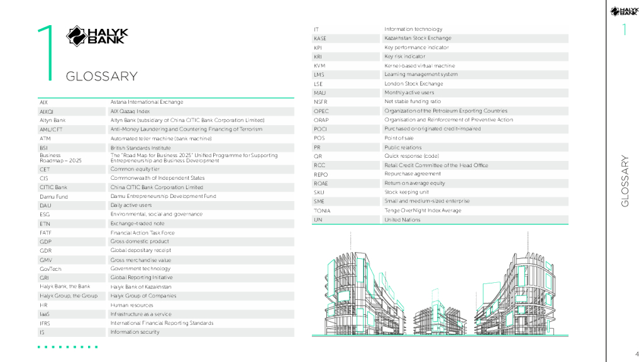Select 'Damu Entrepreneurship Development Fund'
644x362 pixels.
pos(163,196)
